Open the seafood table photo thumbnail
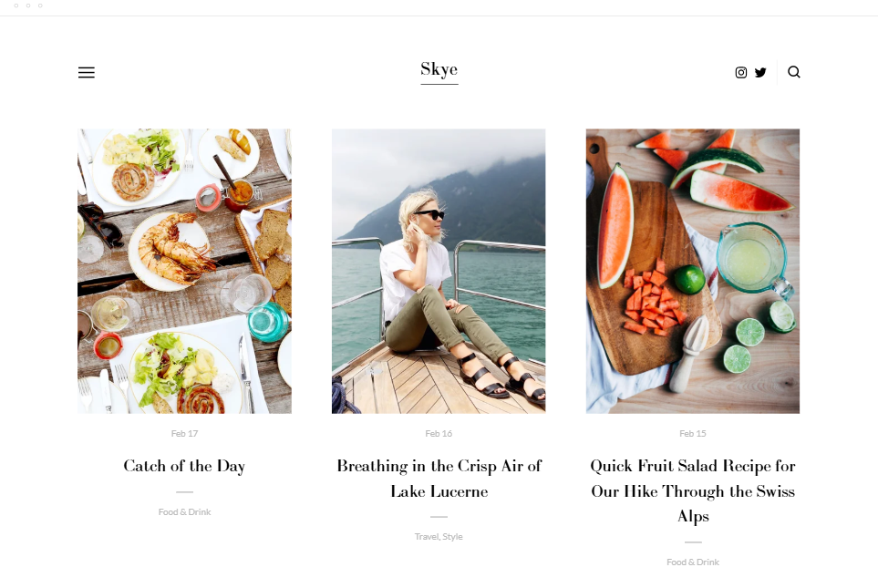The image size is (878, 588). pos(184,271)
